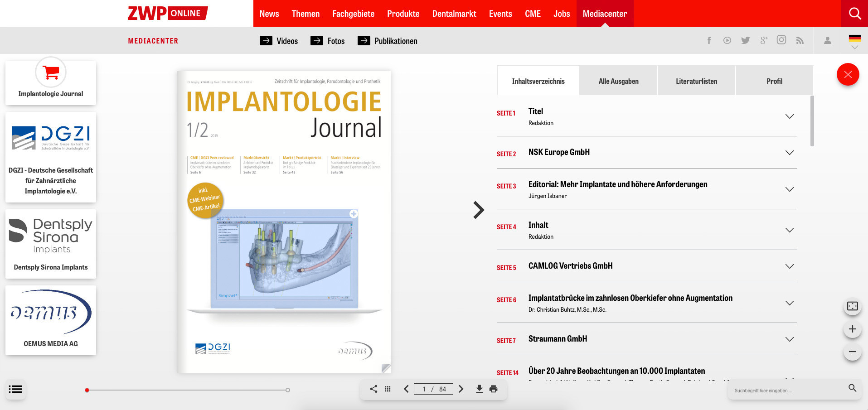Zoom in with the plus button
The image size is (868, 410).
click(x=852, y=329)
